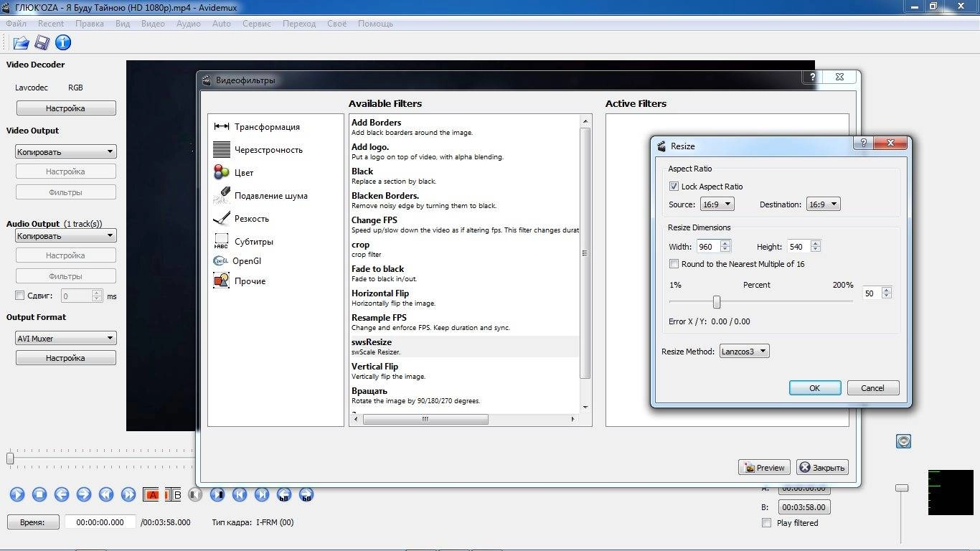Open the Файл menu
This screenshot has height=551, width=980.
[16, 24]
